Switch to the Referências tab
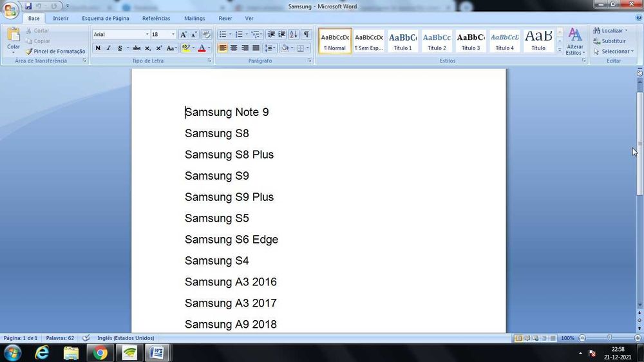The image size is (644, 362). [156, 19]
